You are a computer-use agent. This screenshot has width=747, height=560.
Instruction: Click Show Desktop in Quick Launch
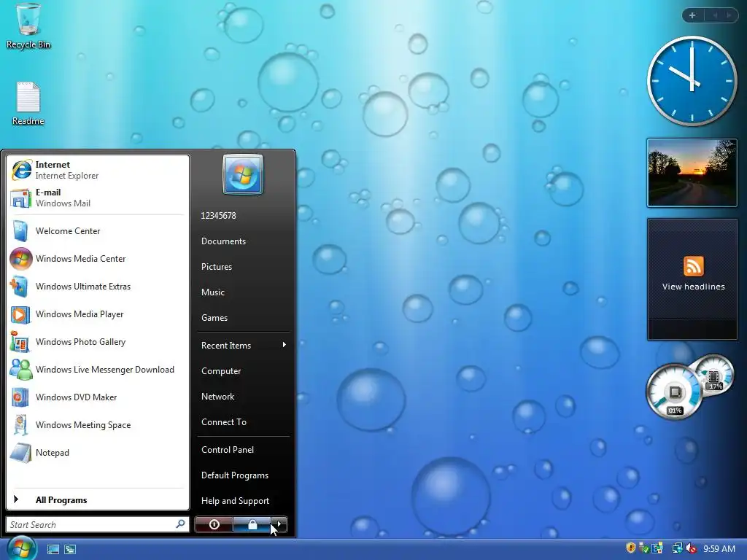(53, 549)
